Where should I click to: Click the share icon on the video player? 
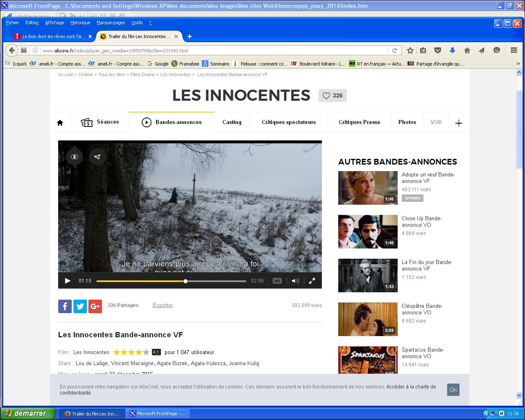[x=97, y=156]
